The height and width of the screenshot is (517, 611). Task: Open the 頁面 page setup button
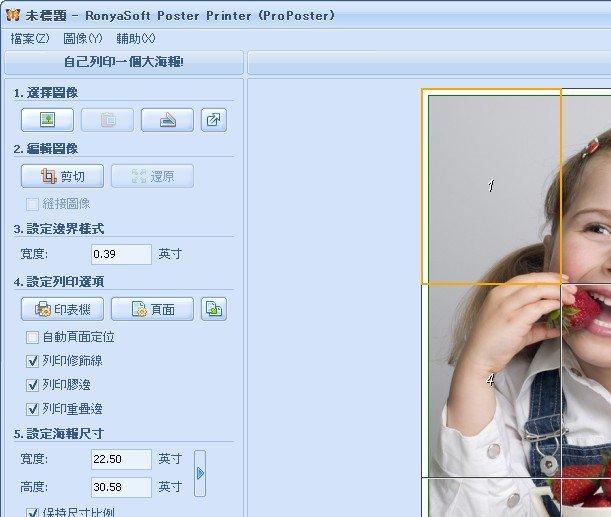[x=152, y=309]
